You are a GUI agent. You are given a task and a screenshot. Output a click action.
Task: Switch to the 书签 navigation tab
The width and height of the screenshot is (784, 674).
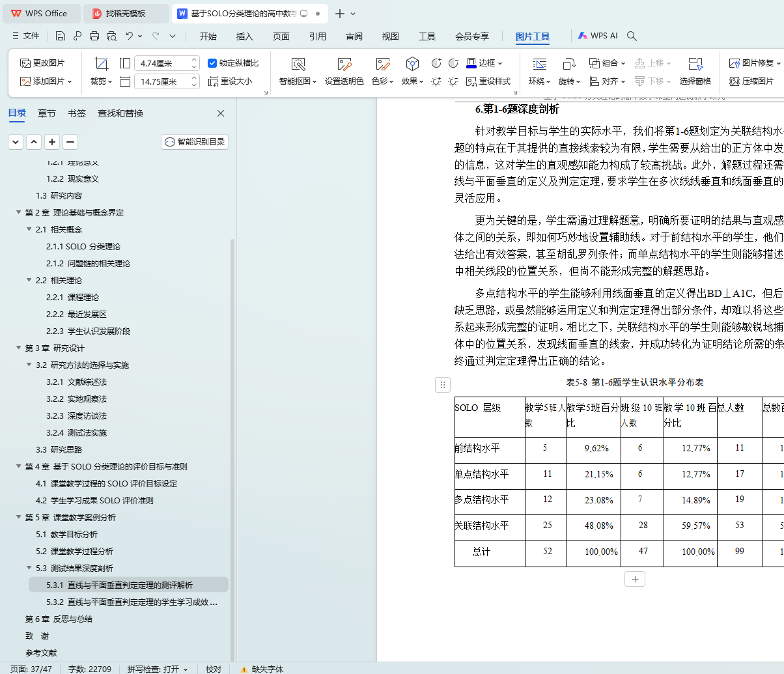[x=77, y=113]
